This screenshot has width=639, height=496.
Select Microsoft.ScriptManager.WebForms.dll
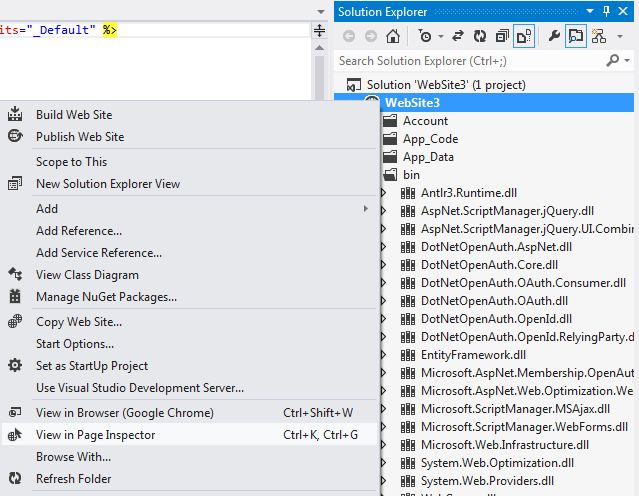[524, 427]
